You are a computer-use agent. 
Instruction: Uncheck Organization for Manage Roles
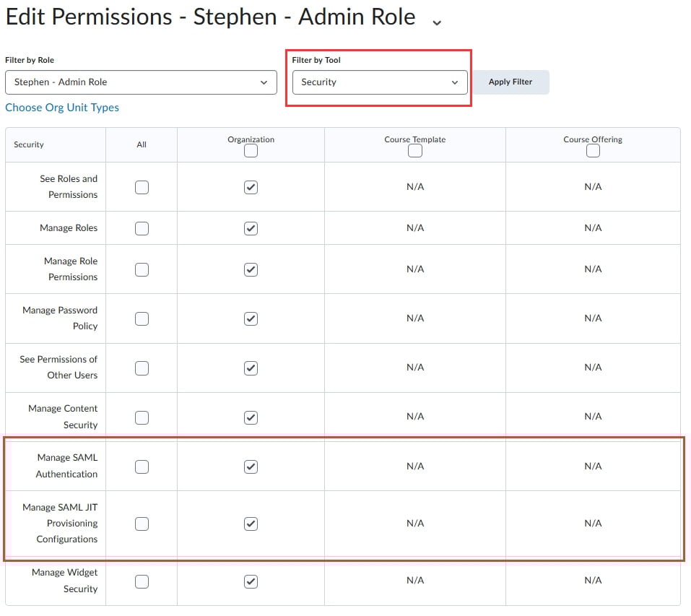(x=251, y=228)
